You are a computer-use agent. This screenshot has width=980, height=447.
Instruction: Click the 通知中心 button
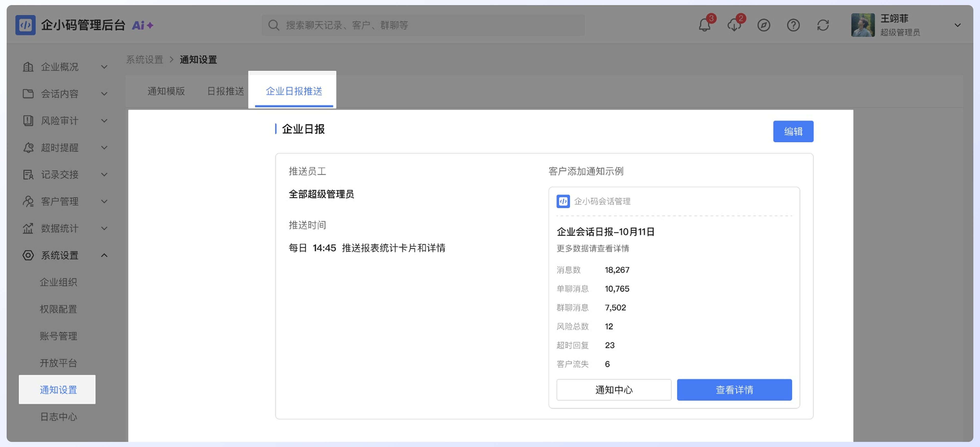coord(614,390)
